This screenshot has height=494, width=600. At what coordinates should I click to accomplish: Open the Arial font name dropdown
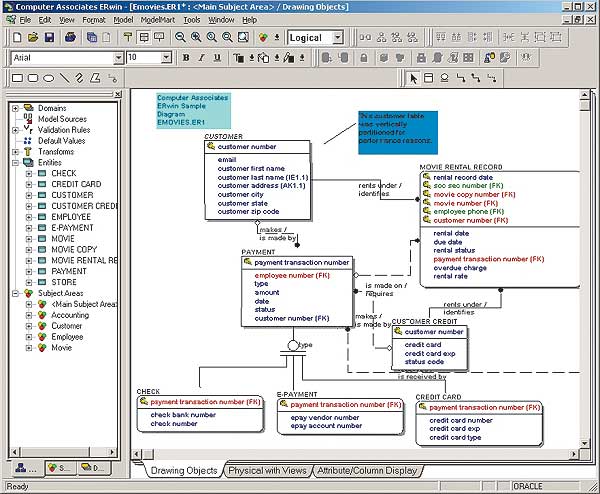coord(119,58)
